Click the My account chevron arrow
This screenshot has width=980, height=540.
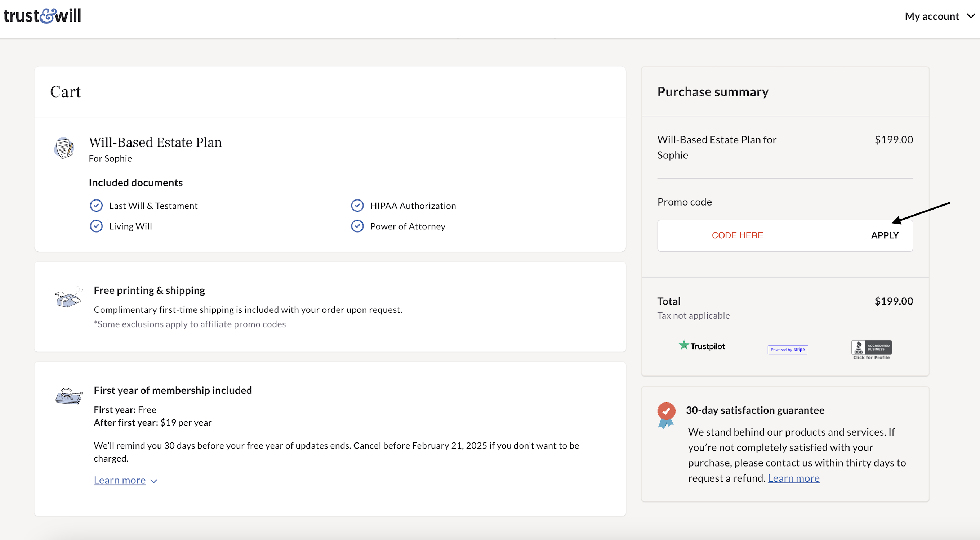[971, 16]
